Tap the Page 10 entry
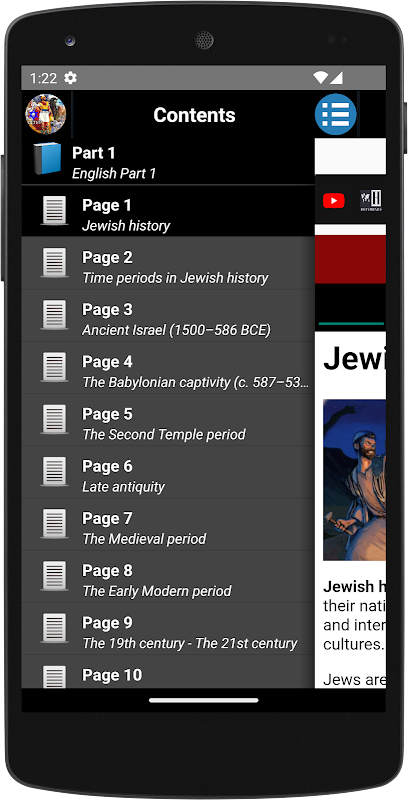Viewport: 408px width, 800px height. click(x=168, y=672)
